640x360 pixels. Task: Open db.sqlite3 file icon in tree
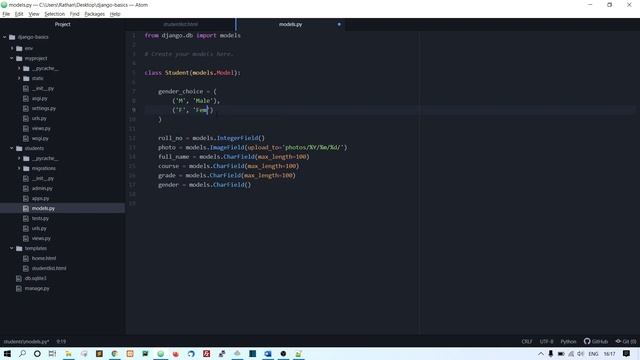coord(18,278)
